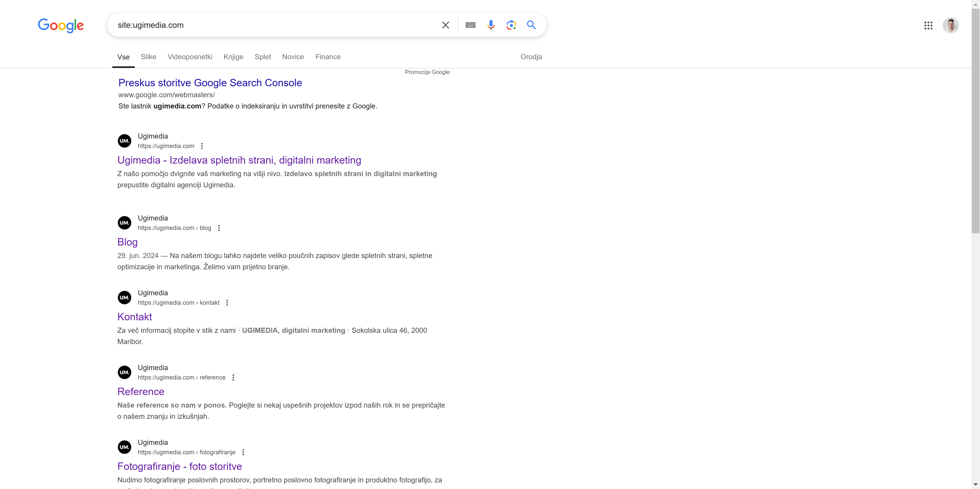The width and height of the screenshot is (980, 489).
Task: Open three-dot menu for kontakt result
Action: (227, 303)
